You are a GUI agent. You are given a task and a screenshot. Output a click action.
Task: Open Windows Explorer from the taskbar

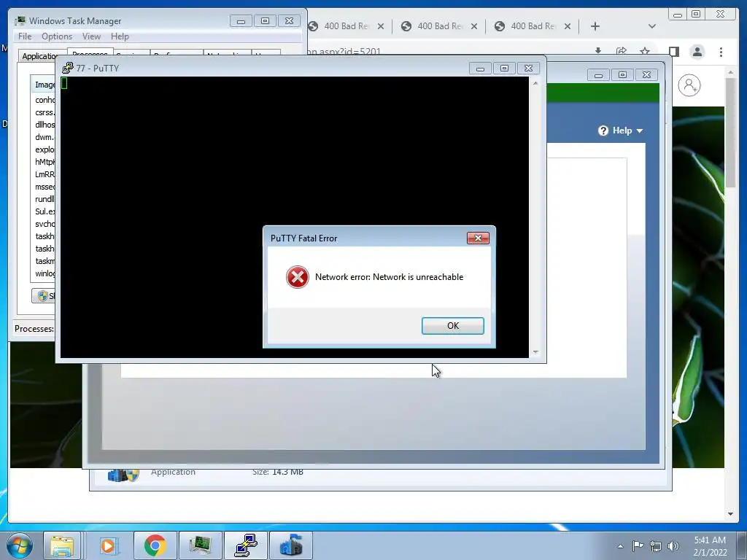pyautogui.click(x=62, y=545)
